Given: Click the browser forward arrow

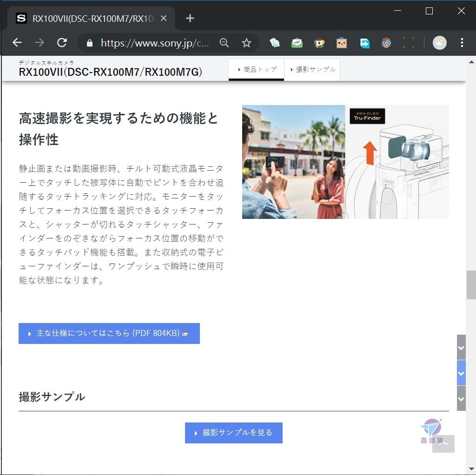Looking at the screenshot, I should click(40, 42).
